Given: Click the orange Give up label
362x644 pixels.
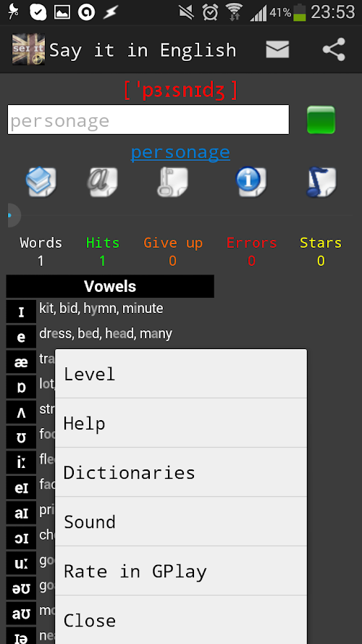Looking at the screenshot, I should [x=173, y=243].
